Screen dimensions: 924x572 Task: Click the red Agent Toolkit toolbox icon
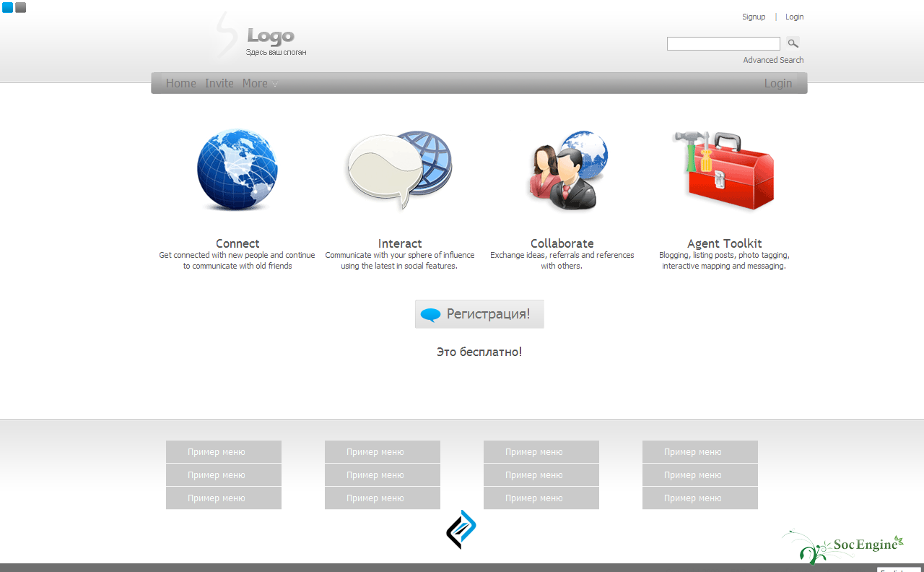[x=724, y=170]
